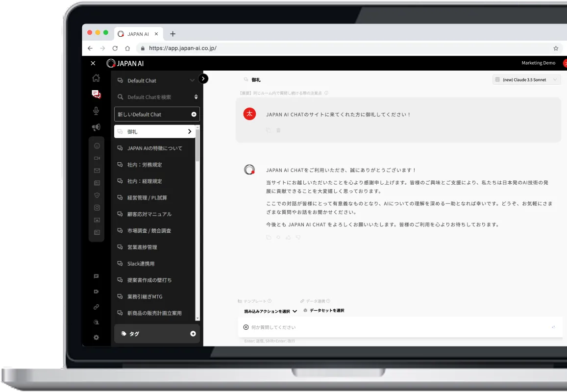Open the browser home page button
Viewport: 567px width, 392px height.
tap(127, 48)
